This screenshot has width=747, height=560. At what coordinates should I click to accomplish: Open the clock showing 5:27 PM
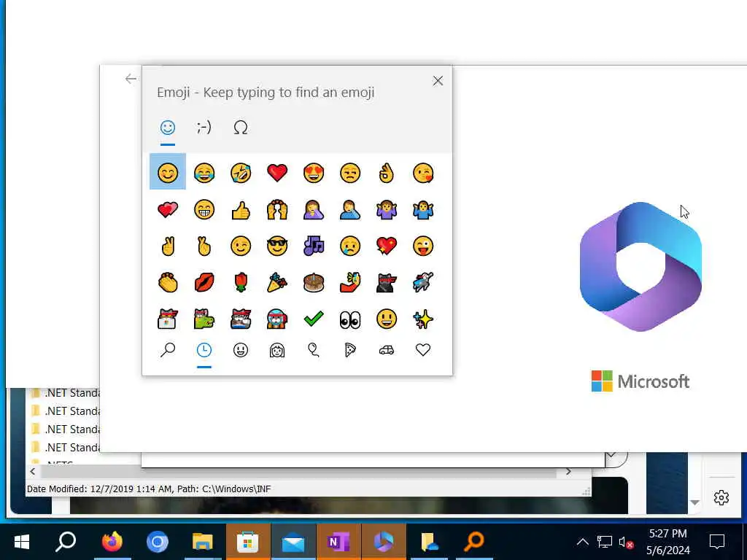pos(668,542)
